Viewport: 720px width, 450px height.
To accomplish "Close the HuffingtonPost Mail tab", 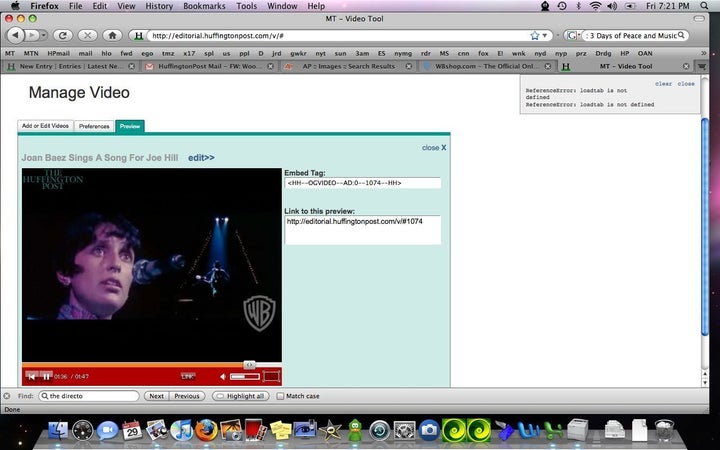I will point(270,66).
